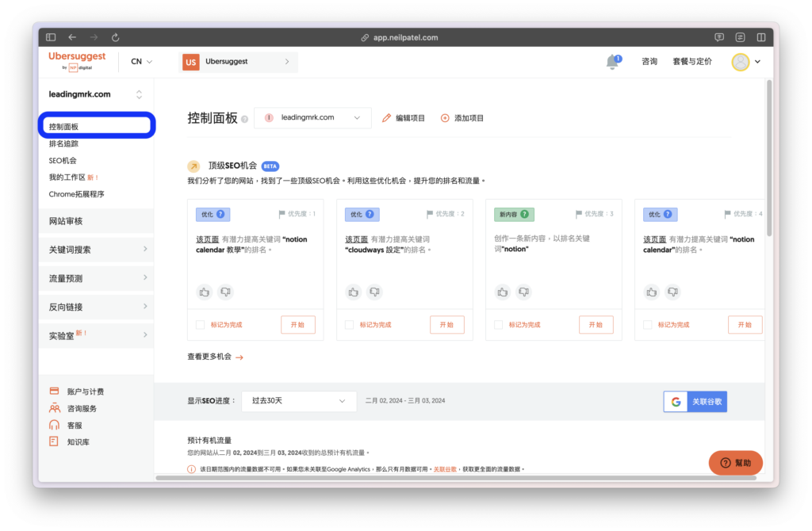Check 标记为完成 on priority 3 card
This screenshot has width=812, height=531.
499,324
